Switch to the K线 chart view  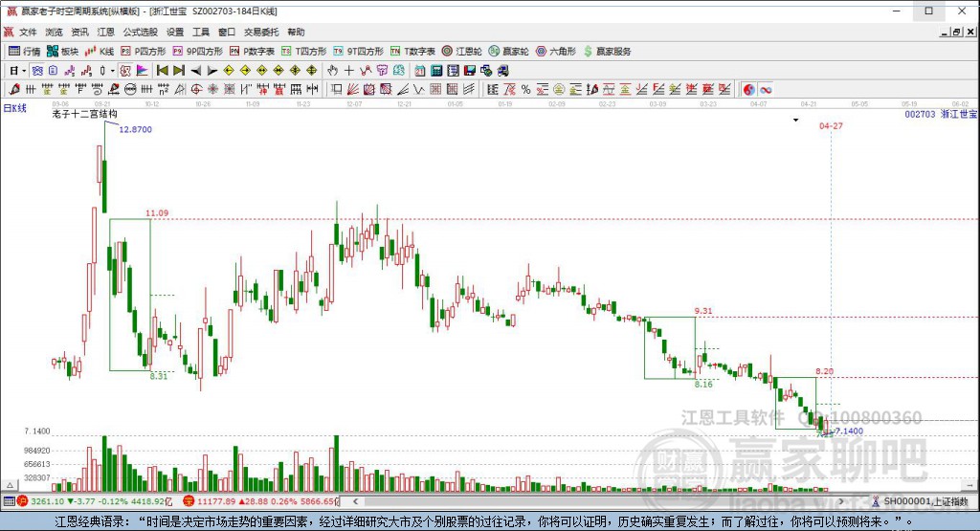[x=100, y=52]
